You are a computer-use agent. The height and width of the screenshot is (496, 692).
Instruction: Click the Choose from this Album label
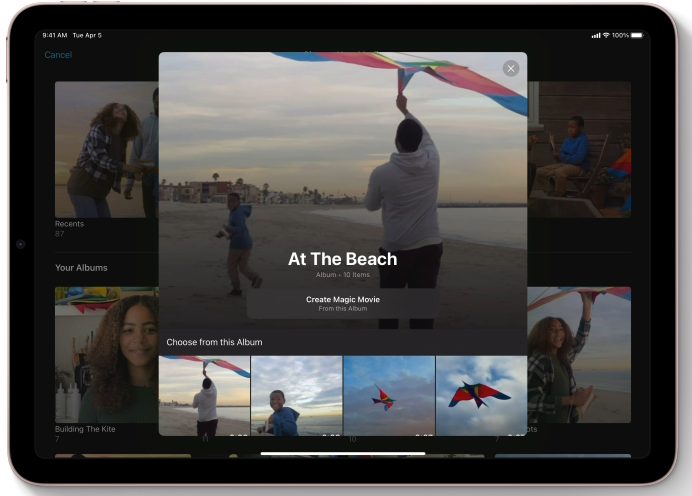(214, 342)
